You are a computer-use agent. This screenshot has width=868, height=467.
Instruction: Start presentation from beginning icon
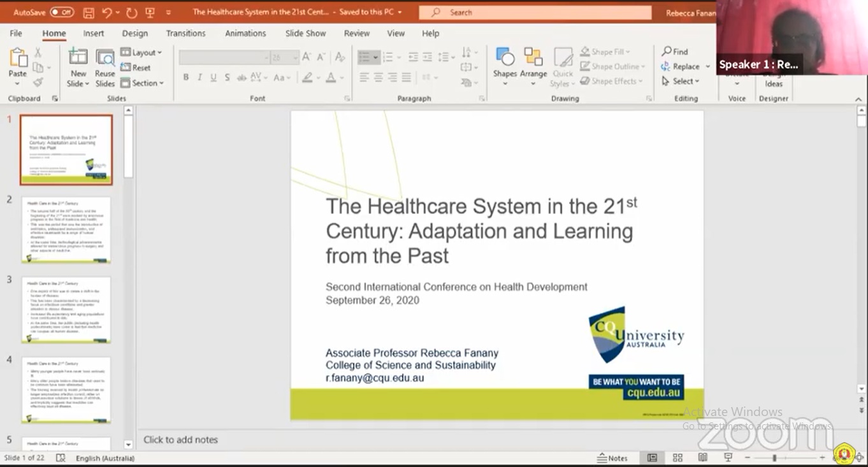[150, 12]
